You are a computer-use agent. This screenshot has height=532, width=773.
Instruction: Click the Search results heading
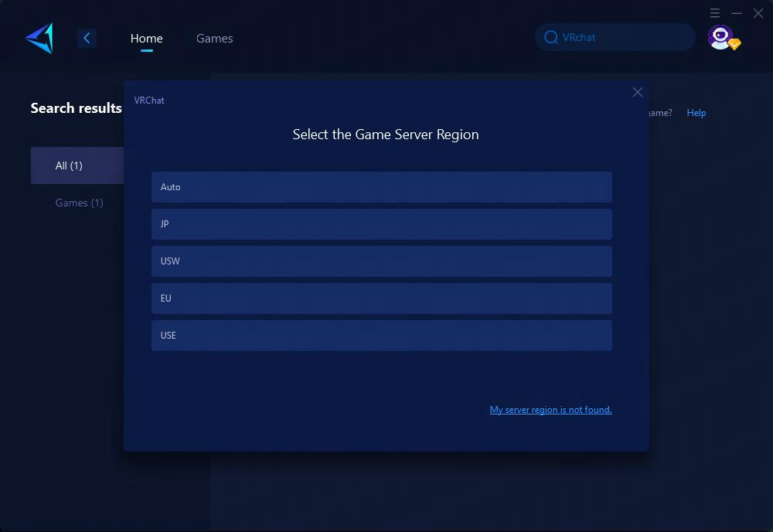click(x=76, y=108)
